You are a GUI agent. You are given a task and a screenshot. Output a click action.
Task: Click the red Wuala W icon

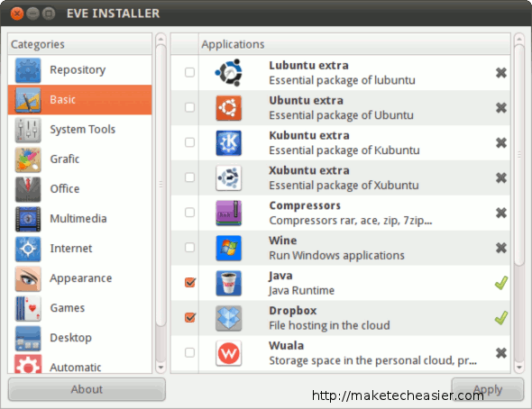[228, 353]
